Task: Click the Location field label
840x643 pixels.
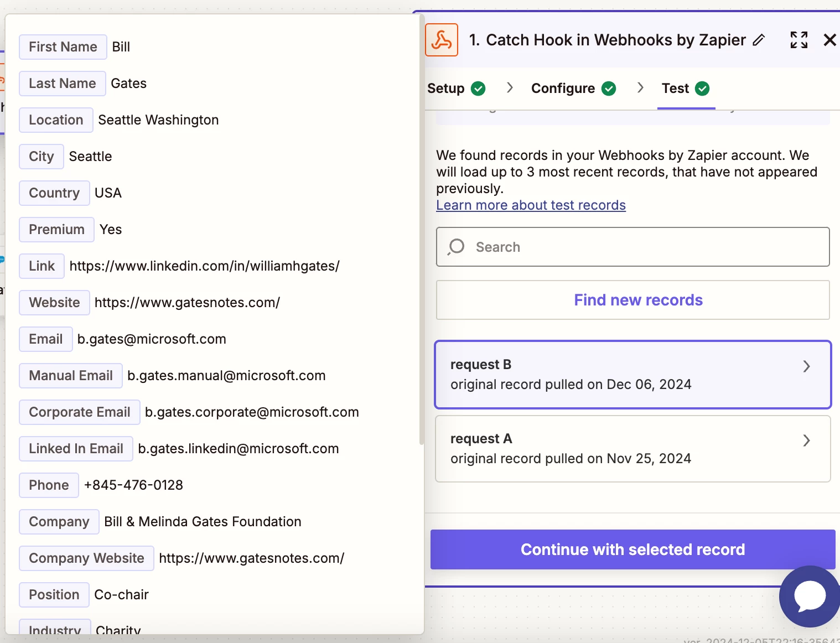Action: coord(56,120)
